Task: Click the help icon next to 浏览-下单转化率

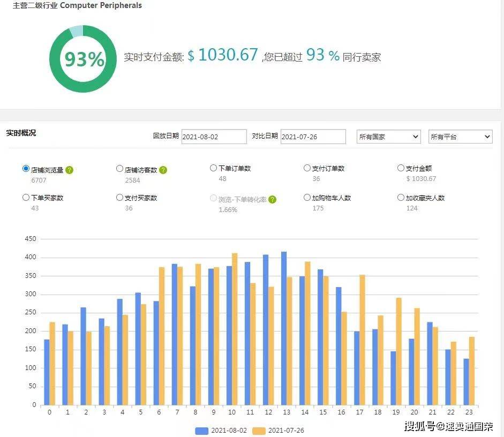Action: 273,199
